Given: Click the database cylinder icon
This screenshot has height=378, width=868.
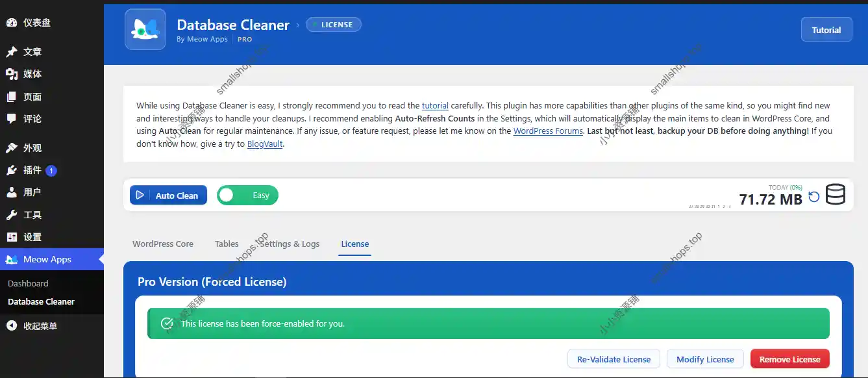Looking at the screenshot, I should tap(836, 195).
